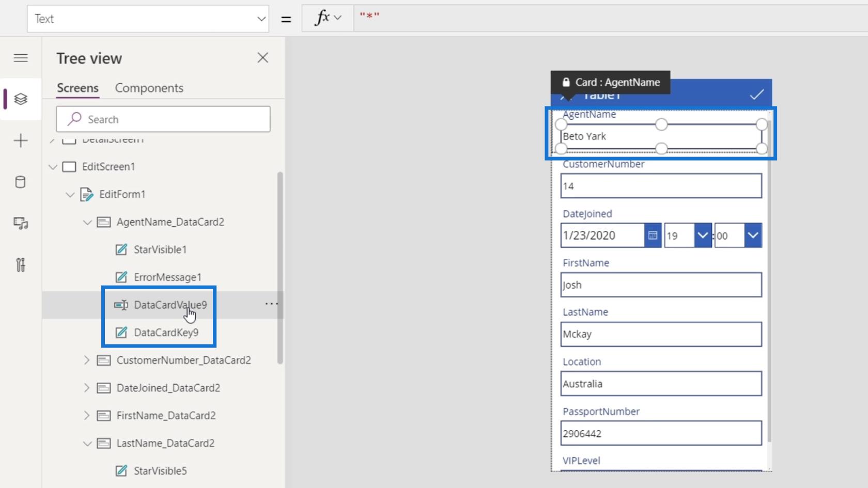868x488 pixels.
Task: Open the Advanced tools icon
Action: click(x=21, y=264)
